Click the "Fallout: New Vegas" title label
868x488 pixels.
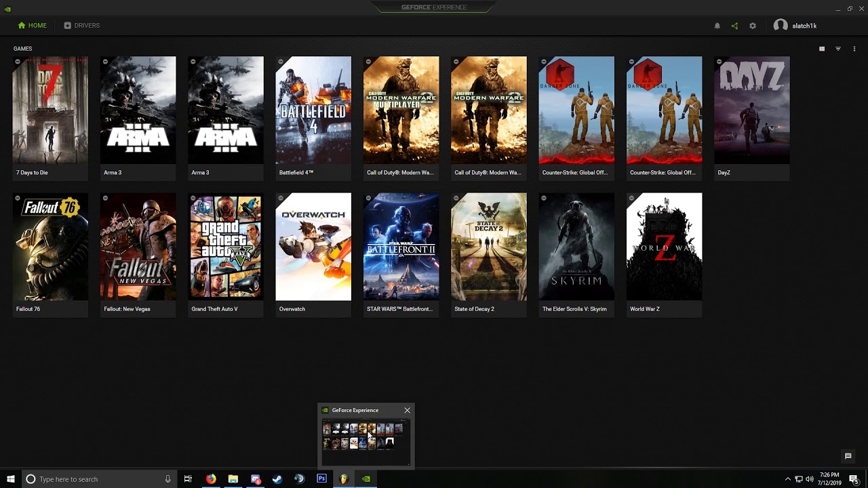click(x=127, y=309)
